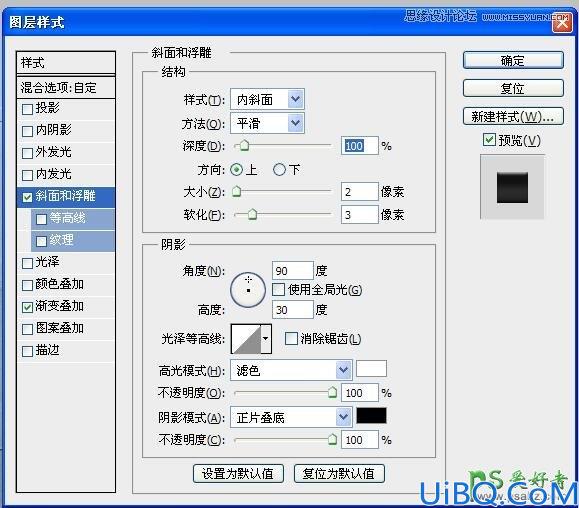Click the highlight opacity value field
This screenshot has width=579, height=508.
[360, 393]
